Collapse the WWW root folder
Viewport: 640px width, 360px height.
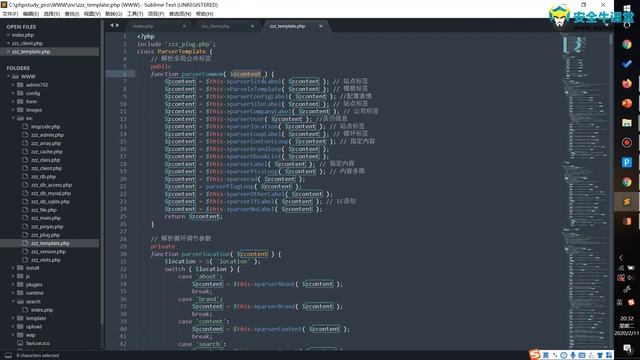tap(8, 76)
